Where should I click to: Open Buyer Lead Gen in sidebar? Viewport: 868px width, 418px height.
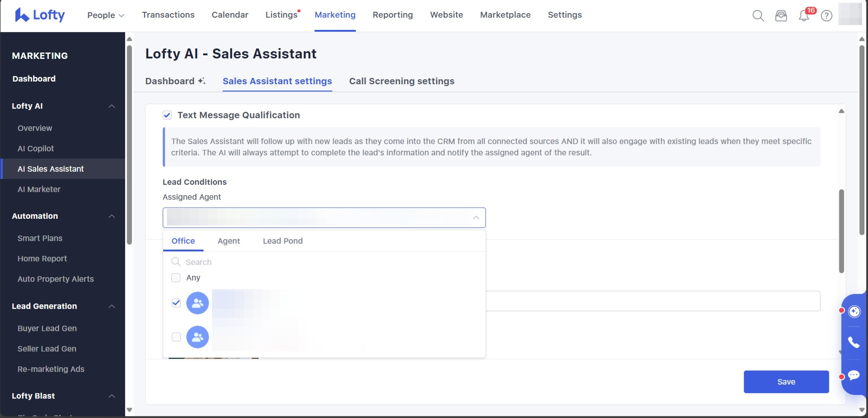coord(47,328)
